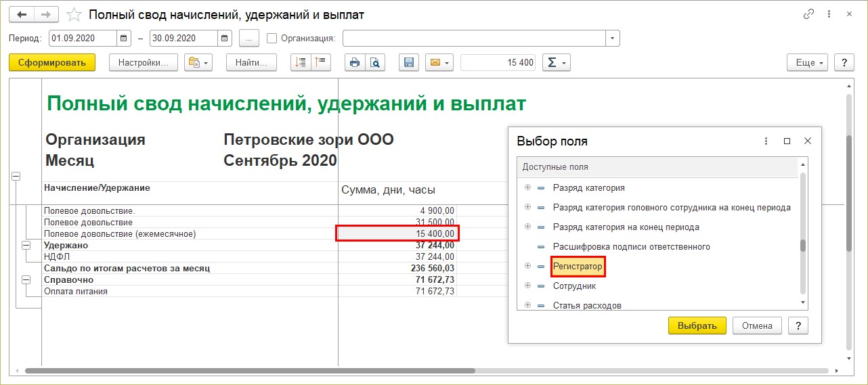
Task: Collapse the Справочно group
Action: [x=26, y=279]
